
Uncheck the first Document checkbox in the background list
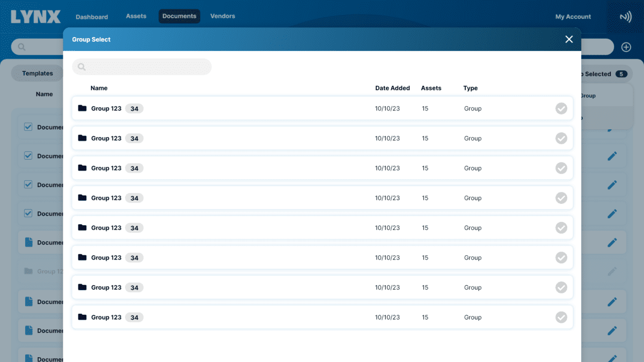pyautogui.click(x=28, y=127)
